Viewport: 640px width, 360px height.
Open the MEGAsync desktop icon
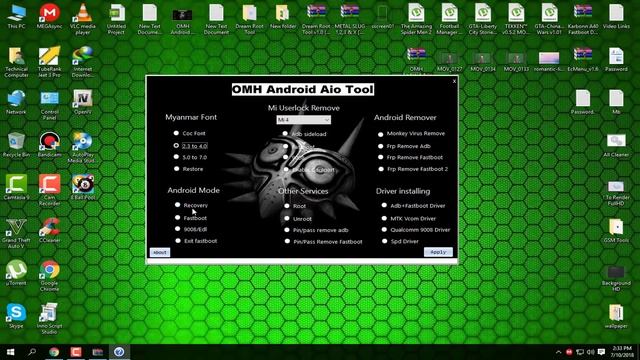(49, 17)
